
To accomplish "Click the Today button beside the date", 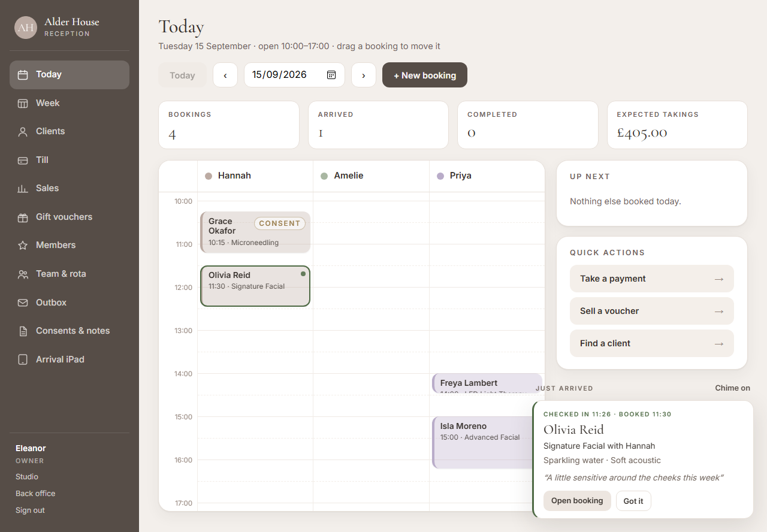I will [182, 75].
